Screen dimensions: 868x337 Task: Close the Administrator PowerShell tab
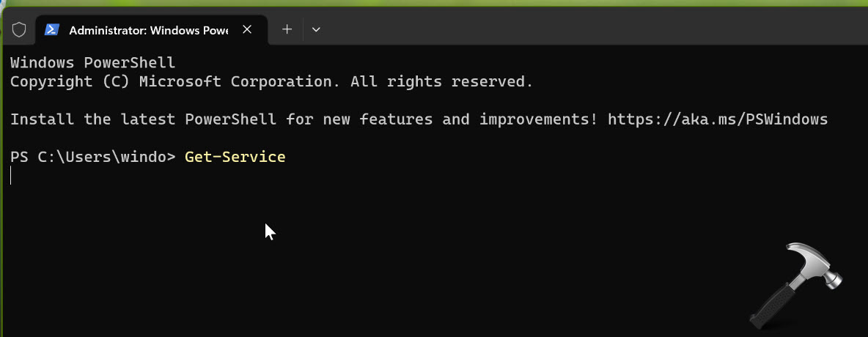click(x=247, y=30)
